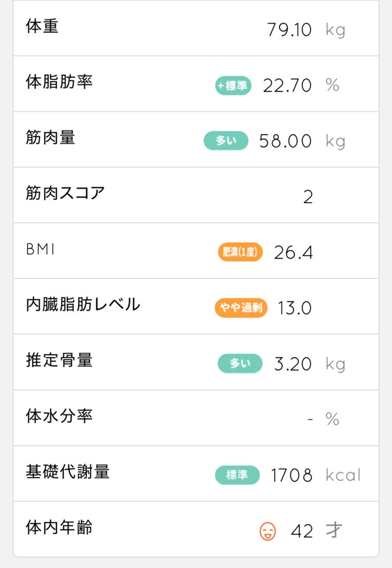
Task: Select the BMI row label
Action: click(40, 249)
